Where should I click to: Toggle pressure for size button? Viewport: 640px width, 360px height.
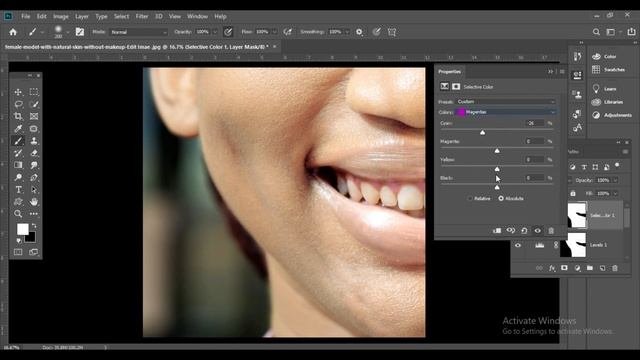tap(376, 32)
